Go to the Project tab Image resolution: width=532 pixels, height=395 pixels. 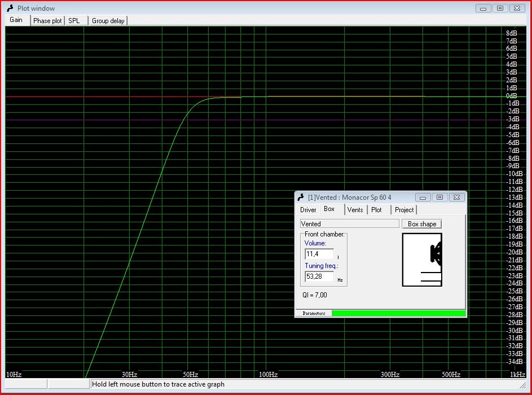click(x=404, y=210)
